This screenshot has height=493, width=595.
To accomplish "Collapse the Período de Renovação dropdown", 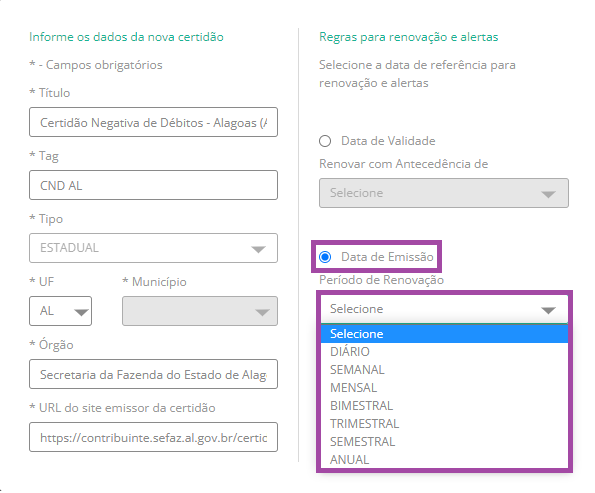I will point(444,309).
